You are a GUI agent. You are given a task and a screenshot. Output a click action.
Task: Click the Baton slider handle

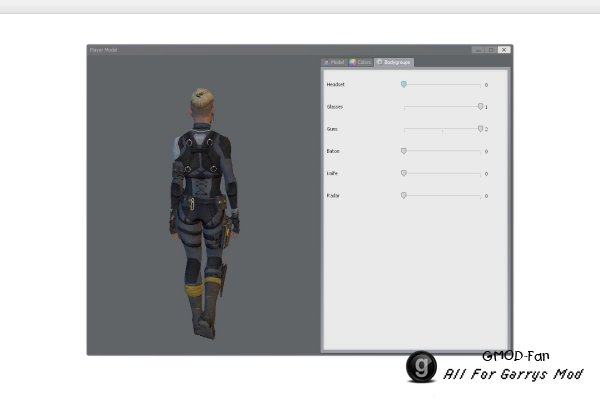pyautogui.click(x=404, y=151)
